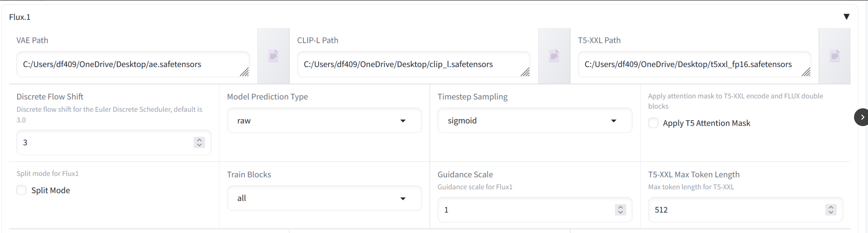Click the Discrete Flow Shift stepper arrows
This screenshot has width=868, height=233.
199,142
